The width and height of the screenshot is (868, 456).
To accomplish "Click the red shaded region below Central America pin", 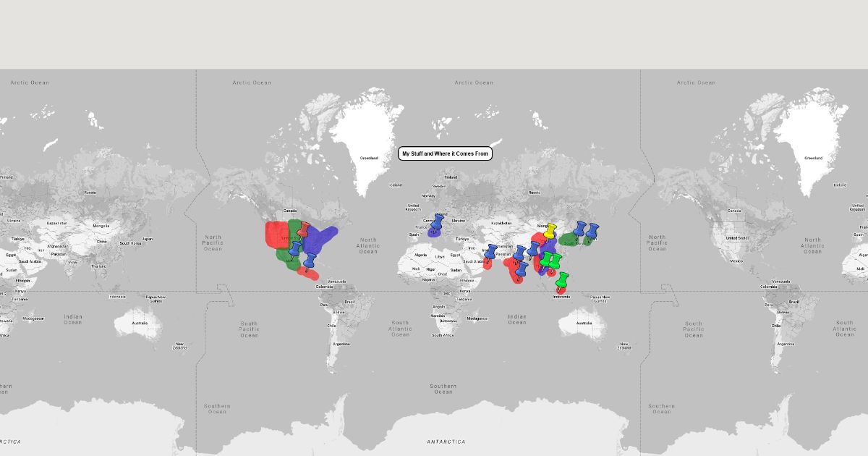I will click(310, 274).
